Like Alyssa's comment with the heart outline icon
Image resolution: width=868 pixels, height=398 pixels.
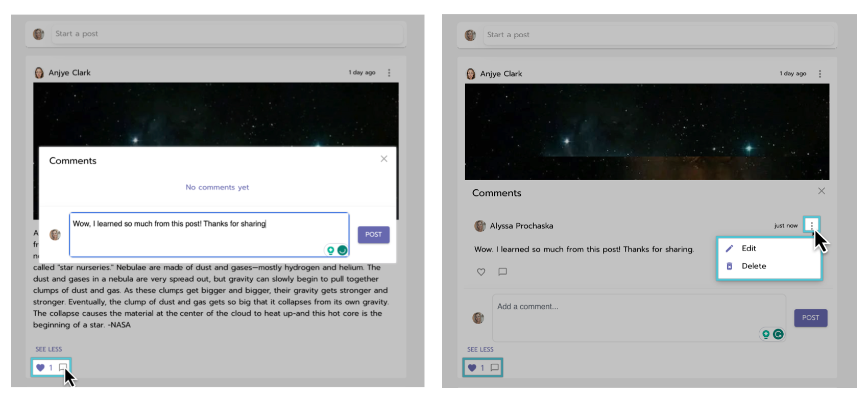coord(481,272)
